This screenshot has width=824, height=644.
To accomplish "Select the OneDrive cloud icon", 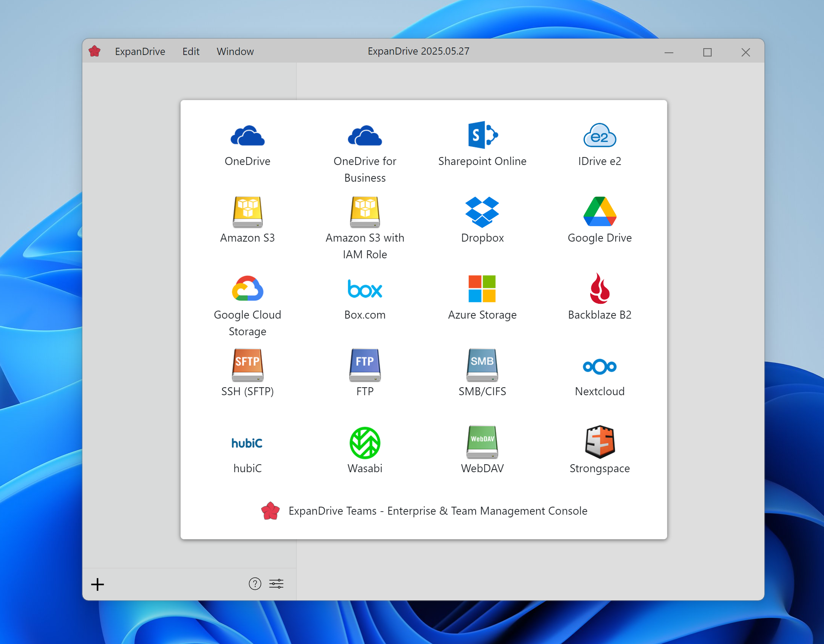I will 247,135.
